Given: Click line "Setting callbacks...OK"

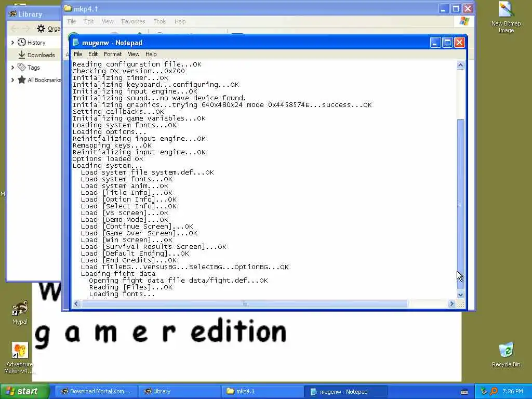Looking at the screenshot, I should pyautogui.click(x=118, y=112).
